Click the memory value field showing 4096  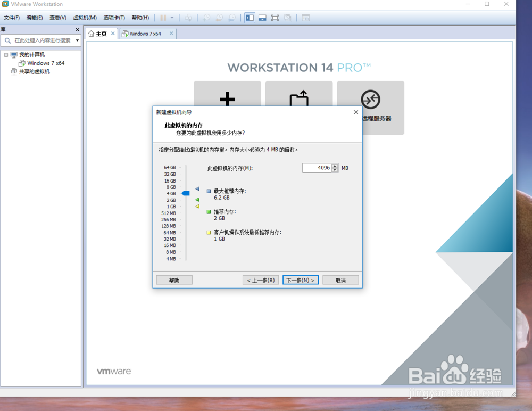pos(317,168)
